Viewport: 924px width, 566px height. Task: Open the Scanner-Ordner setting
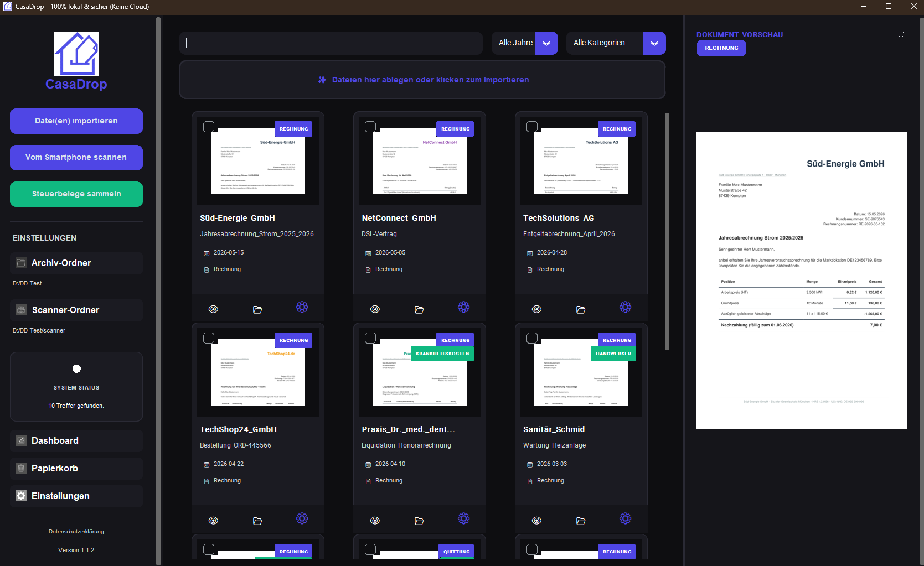[76, 310]
